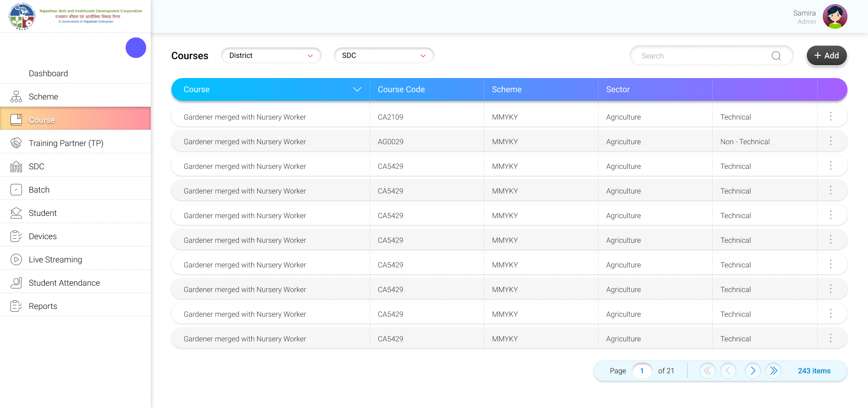
Task: Open the Reports menu item
Action: 43,306
